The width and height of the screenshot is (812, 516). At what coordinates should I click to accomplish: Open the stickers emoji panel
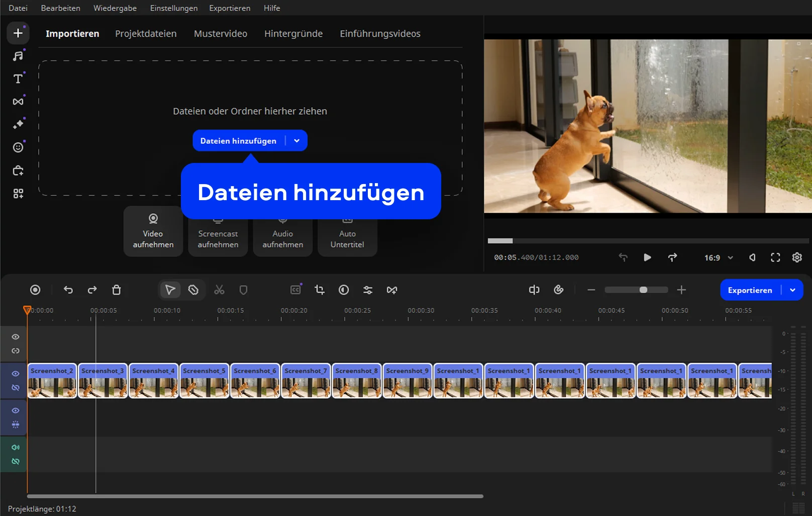[18, 147]
